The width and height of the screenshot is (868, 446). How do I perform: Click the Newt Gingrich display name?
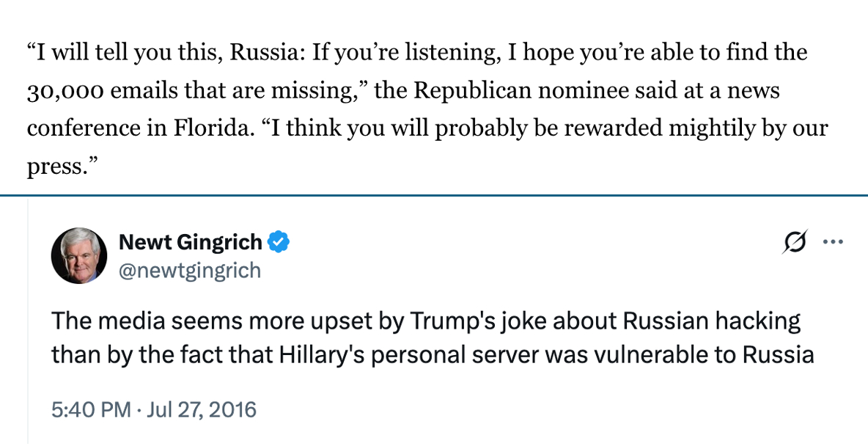[190, 241]
